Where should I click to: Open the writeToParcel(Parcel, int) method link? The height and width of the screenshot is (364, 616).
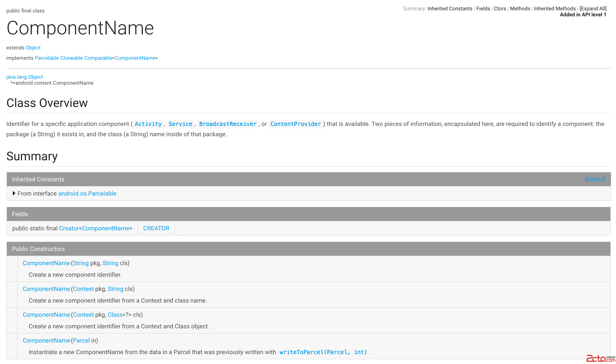click(x=323, y=352)
